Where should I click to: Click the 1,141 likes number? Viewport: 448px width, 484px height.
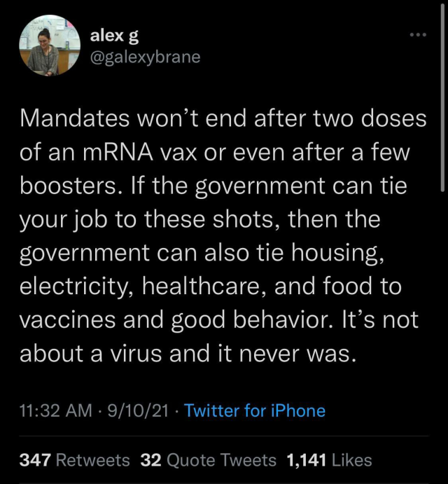click(x=306, y=460)
